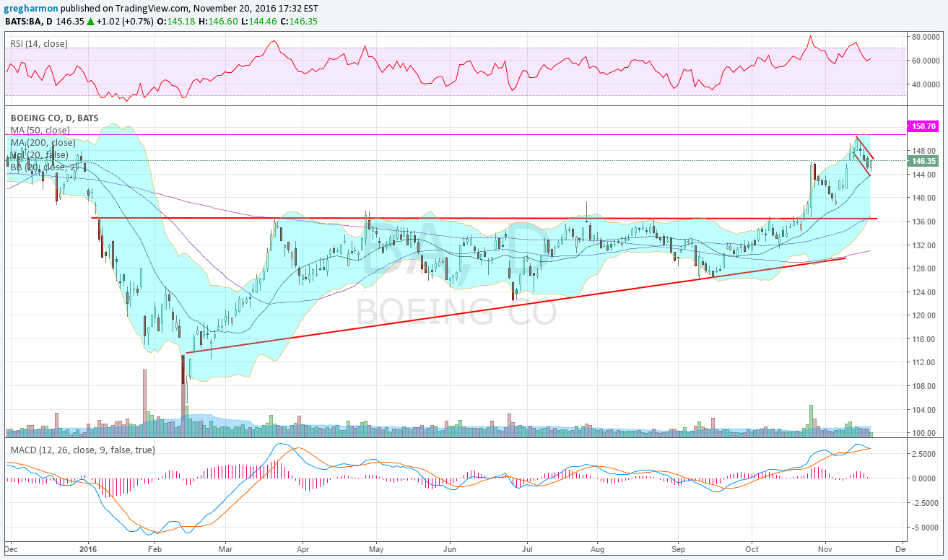This screenshot has width=948, height=560.
Task: Click the 116.00 price axis label
Action: [x=923, y=339]
